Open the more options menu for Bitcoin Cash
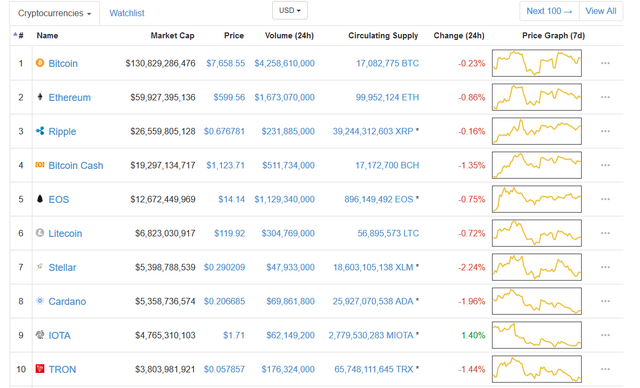This screenshot has width=640, height=388. click(x=605, y=165)
